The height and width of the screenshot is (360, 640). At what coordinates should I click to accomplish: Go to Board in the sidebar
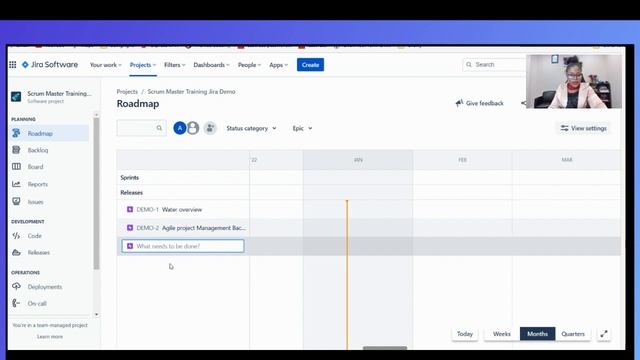coord(36,167)
